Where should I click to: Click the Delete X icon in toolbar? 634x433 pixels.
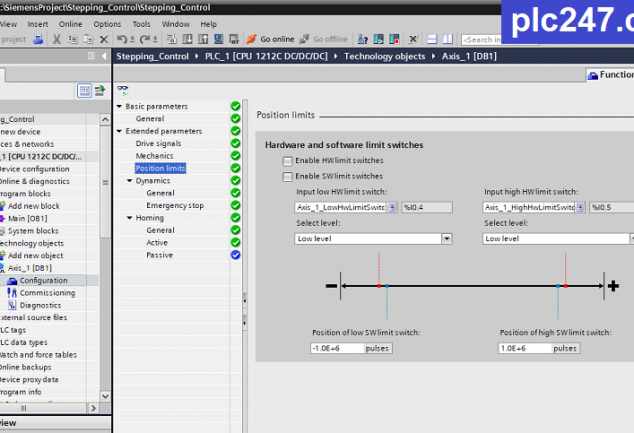tap(104, 39)
